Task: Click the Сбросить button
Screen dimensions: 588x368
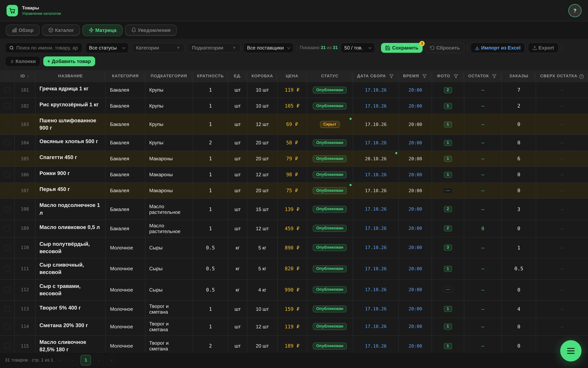Action: point(445,48)
